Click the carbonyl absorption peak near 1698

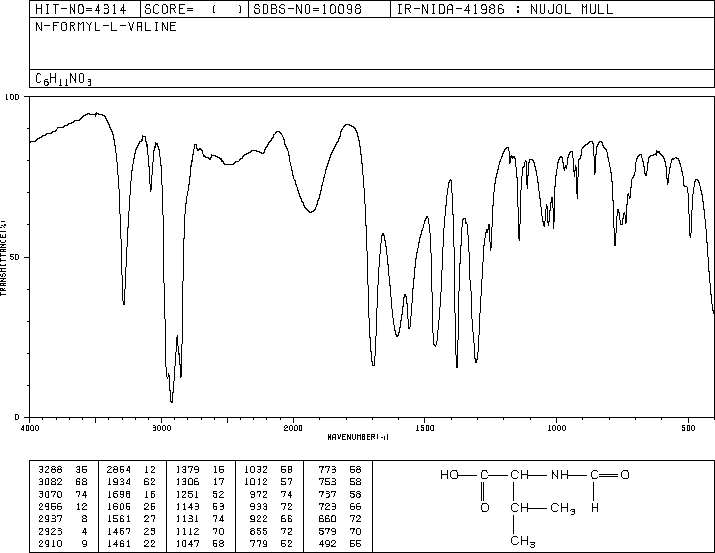point(373,364)
